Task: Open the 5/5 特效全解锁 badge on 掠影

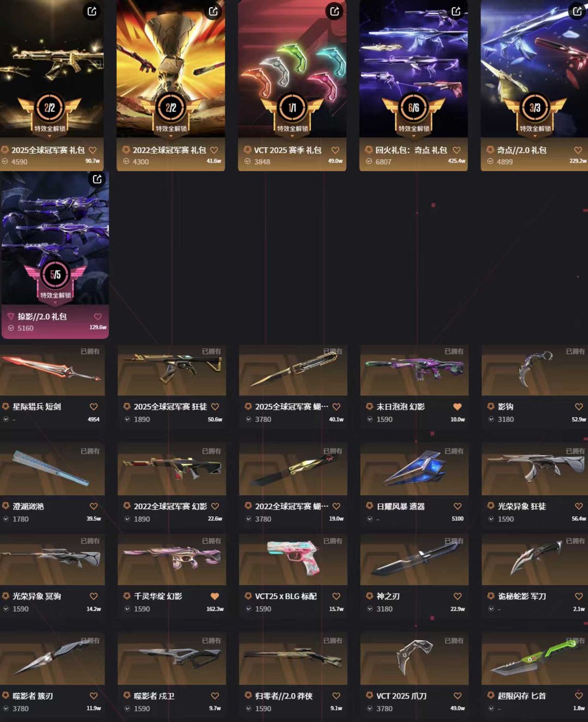Action: click(x=55, y=281)
